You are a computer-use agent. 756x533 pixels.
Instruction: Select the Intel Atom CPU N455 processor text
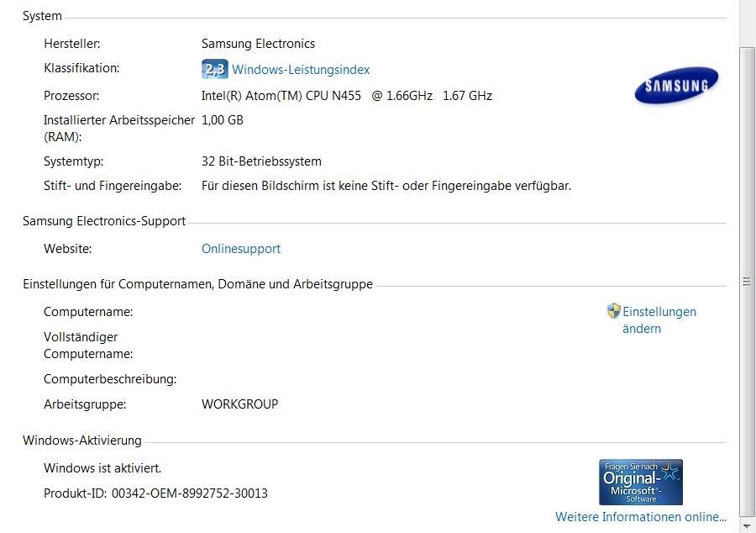347,96
